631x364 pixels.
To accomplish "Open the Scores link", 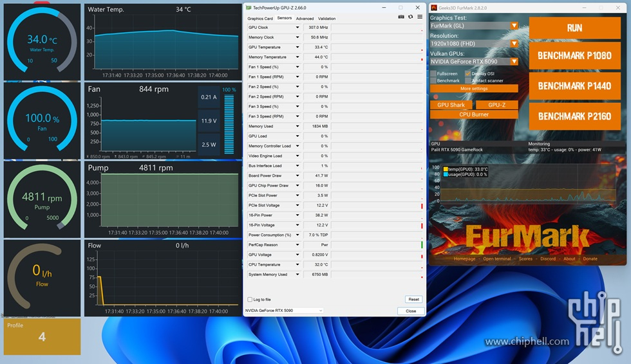I will pyautogui.click(x=525, y=259).
